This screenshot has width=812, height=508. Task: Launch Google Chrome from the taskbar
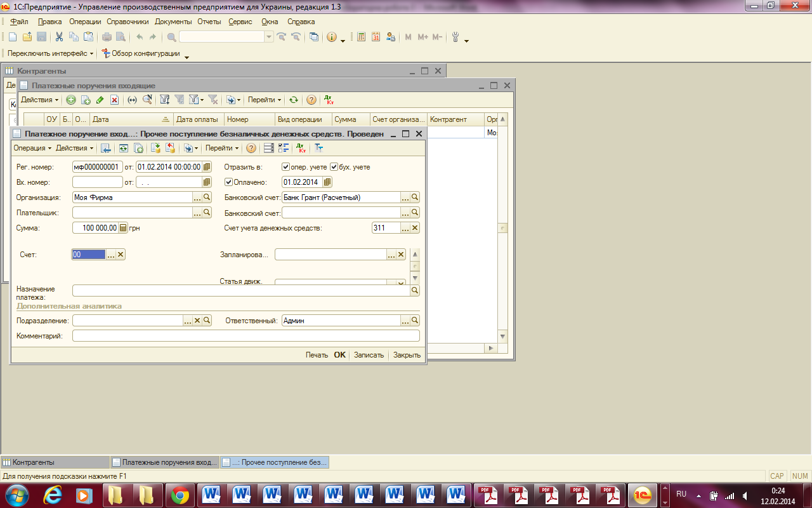pos(180,495)
